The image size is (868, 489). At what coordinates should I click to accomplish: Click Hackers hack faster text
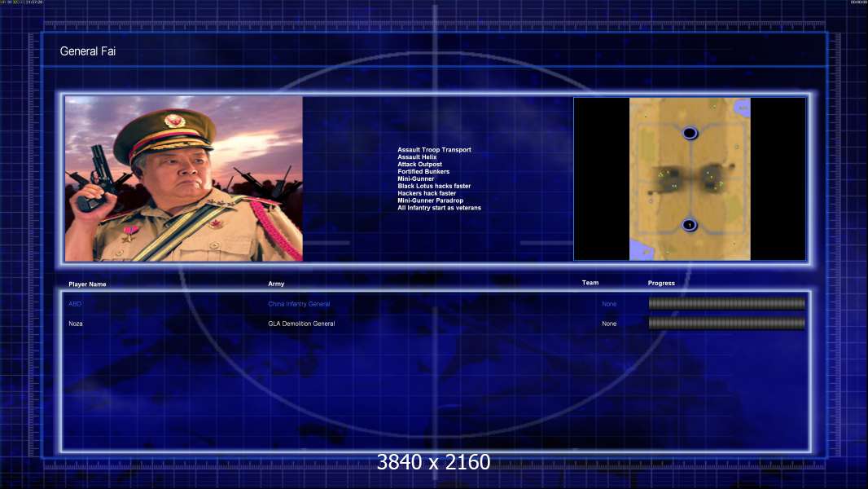(427, 192)
